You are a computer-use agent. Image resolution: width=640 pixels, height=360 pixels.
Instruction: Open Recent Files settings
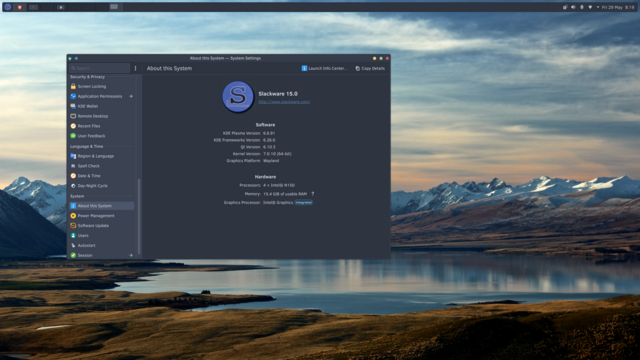101,126
